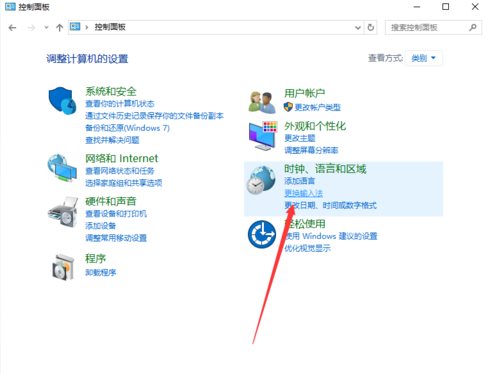The height and width of the screenshot is (374, 488).
Task: Open 更换输入法 link
Action: (304, 193)
